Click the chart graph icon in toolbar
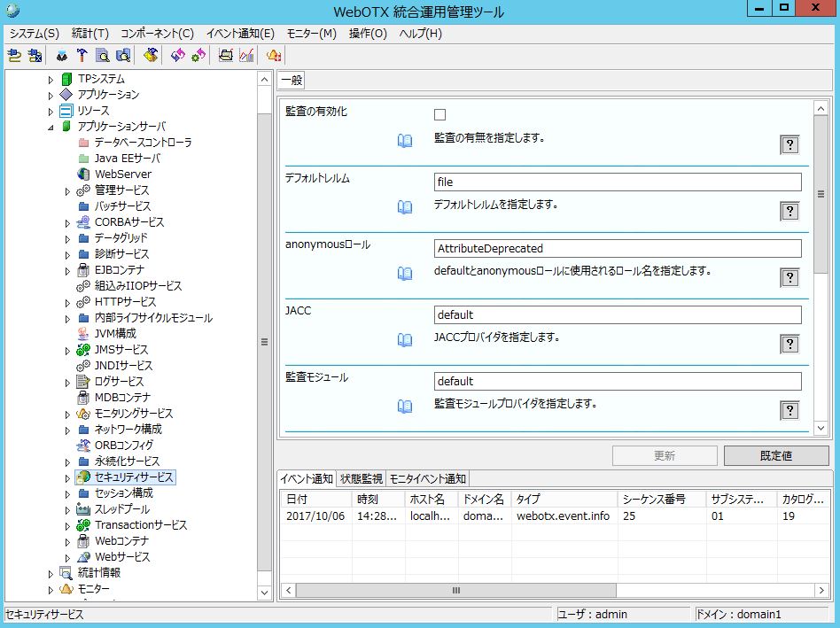 coord(246,56)
